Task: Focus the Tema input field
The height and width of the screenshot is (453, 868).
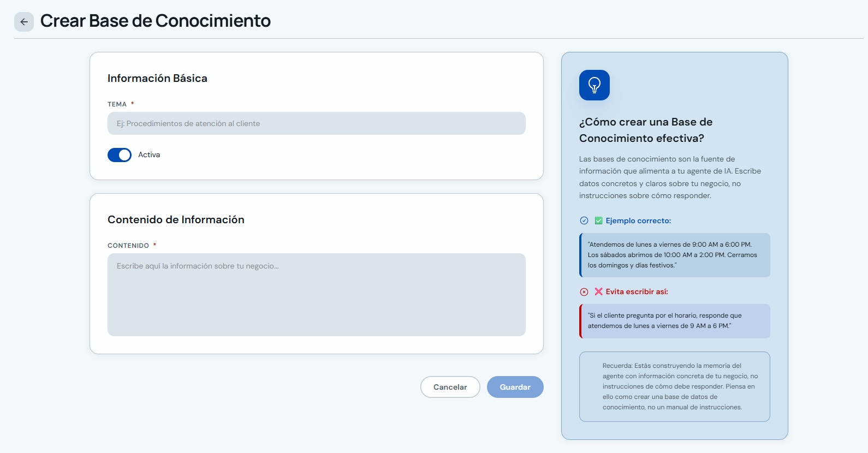Action: coord(317,123)
